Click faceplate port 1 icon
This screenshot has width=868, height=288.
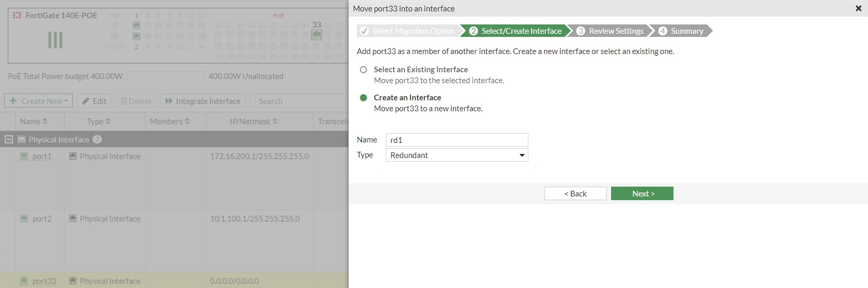[x=136, y=25]
